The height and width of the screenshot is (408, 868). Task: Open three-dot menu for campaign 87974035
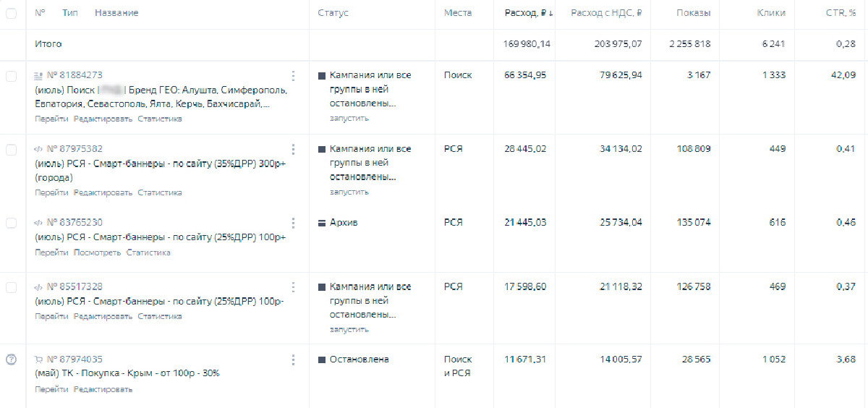click(x=293, y=360)
